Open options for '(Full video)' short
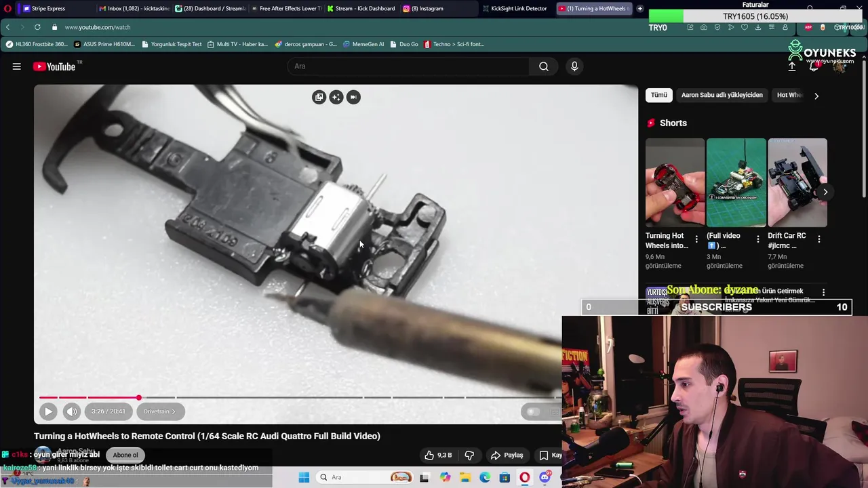The image size is (868, 488). [x=757, y=239]
